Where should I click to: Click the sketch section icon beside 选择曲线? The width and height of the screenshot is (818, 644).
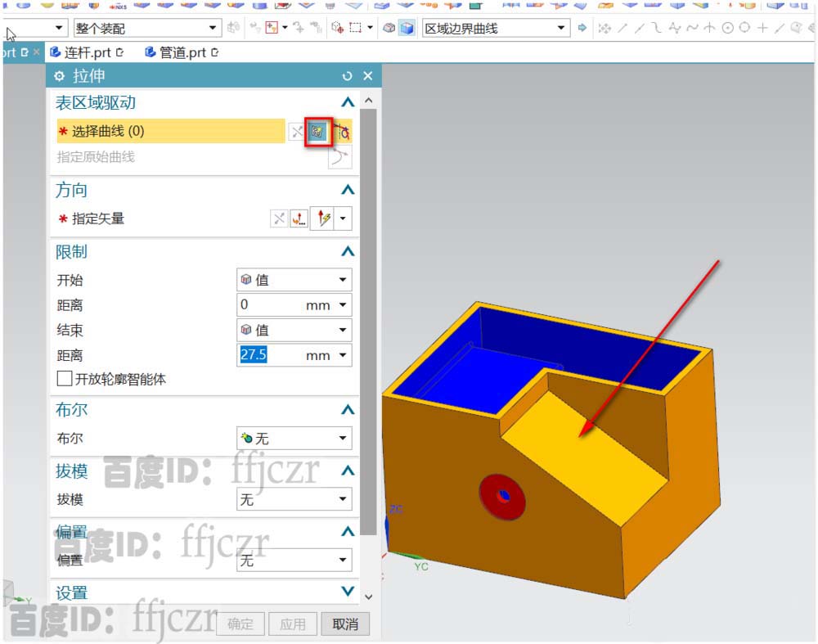point(317,132)
